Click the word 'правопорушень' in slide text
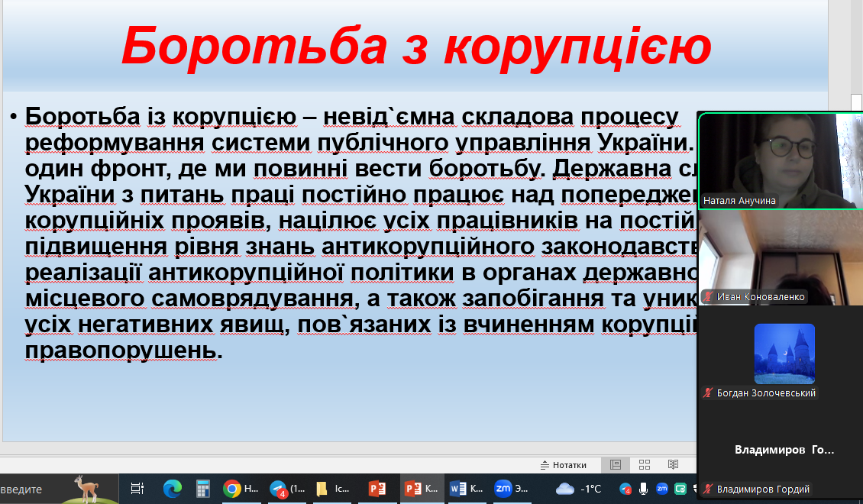863x504 pixels. click(121, 351)
